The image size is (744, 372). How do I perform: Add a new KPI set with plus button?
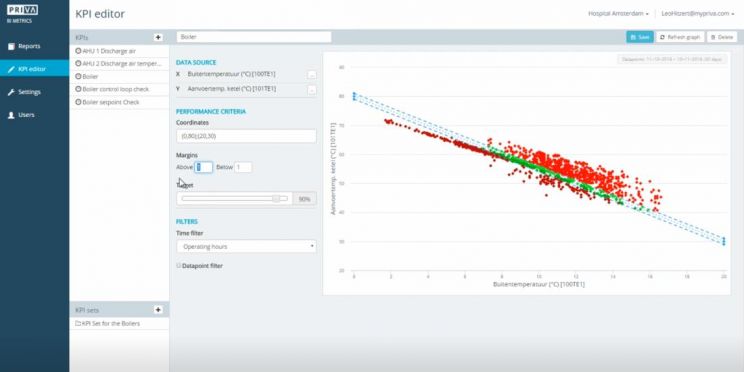pyautogui.click(x=158, y=310)
